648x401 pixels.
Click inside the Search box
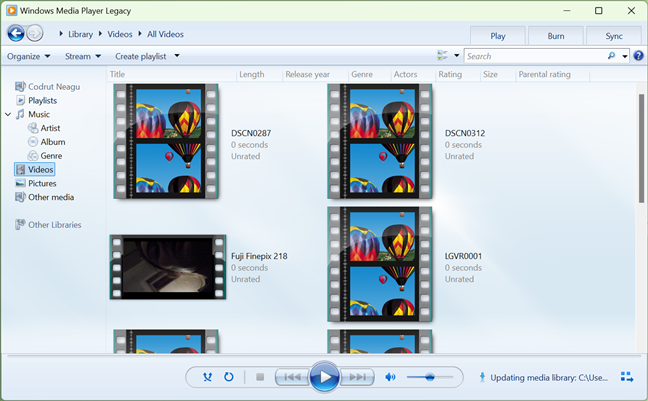tap(535, 56)
